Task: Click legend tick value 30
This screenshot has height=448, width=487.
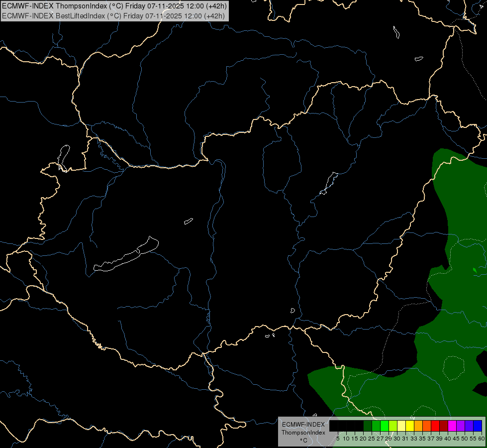Action: 397,439
